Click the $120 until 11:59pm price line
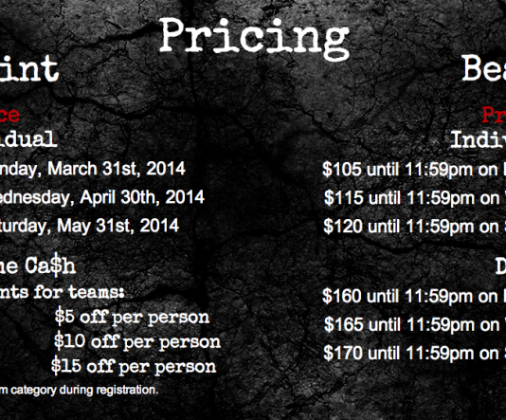This screenshot has width=506, height=420. coord(415,226)
